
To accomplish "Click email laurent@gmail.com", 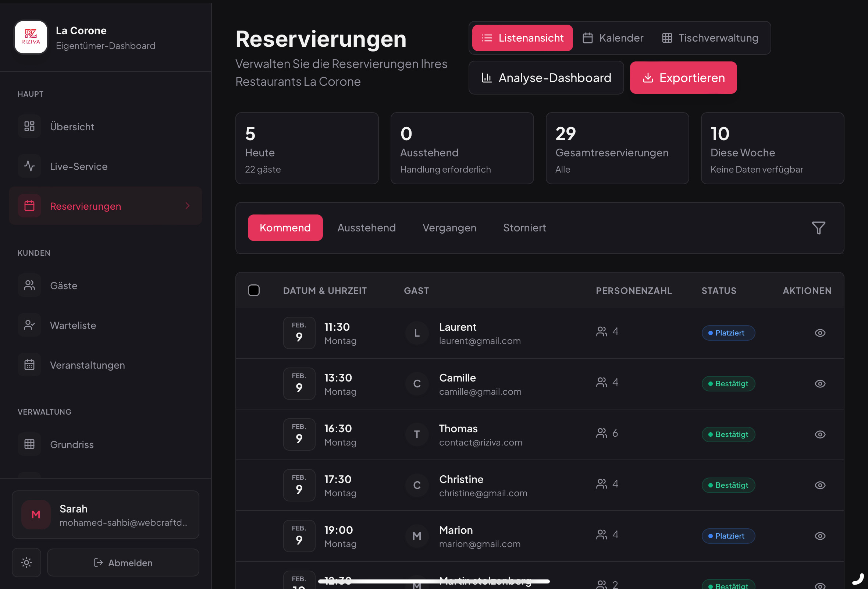I will coord(480,341).
